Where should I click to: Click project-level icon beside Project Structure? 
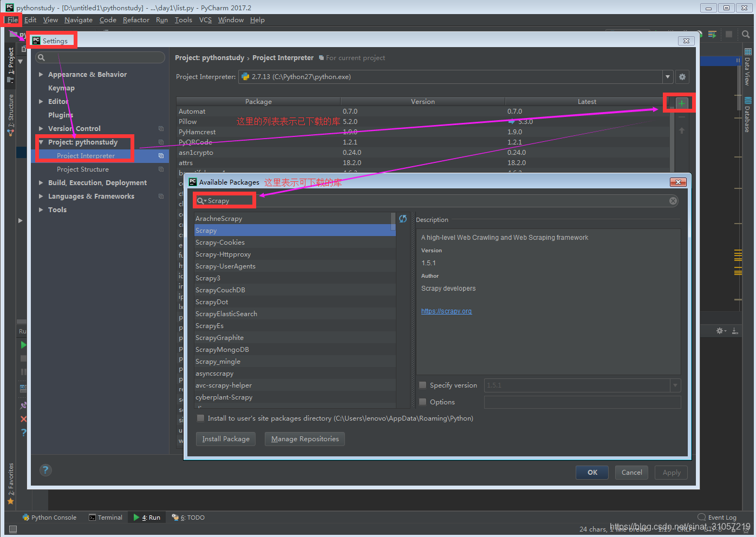pyautogui.click(x=161, y=169)
